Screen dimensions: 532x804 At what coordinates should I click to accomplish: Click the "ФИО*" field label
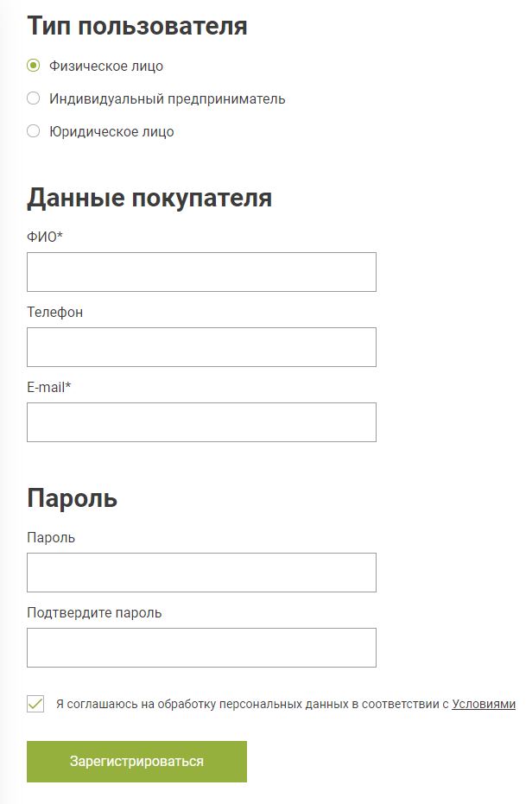click(x=45, y=237)
